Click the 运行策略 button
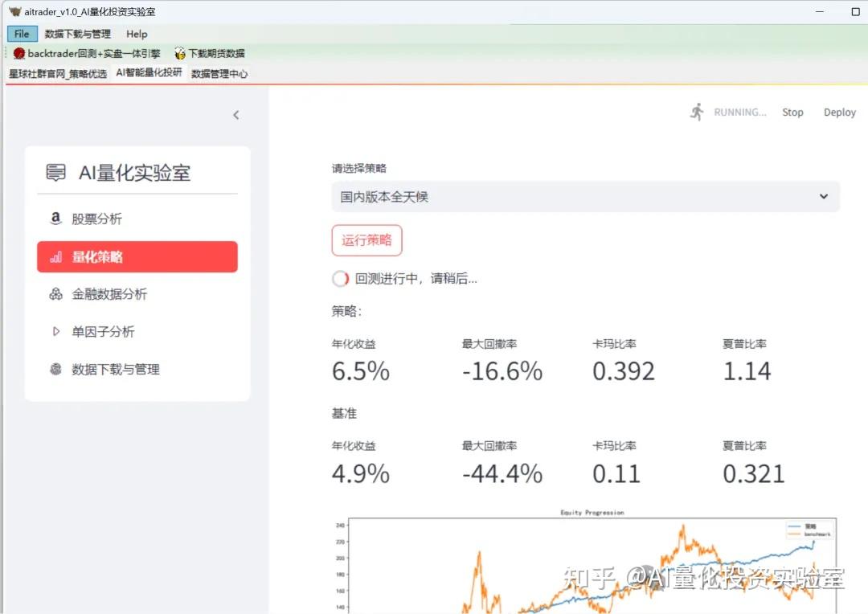 point(366,239)
